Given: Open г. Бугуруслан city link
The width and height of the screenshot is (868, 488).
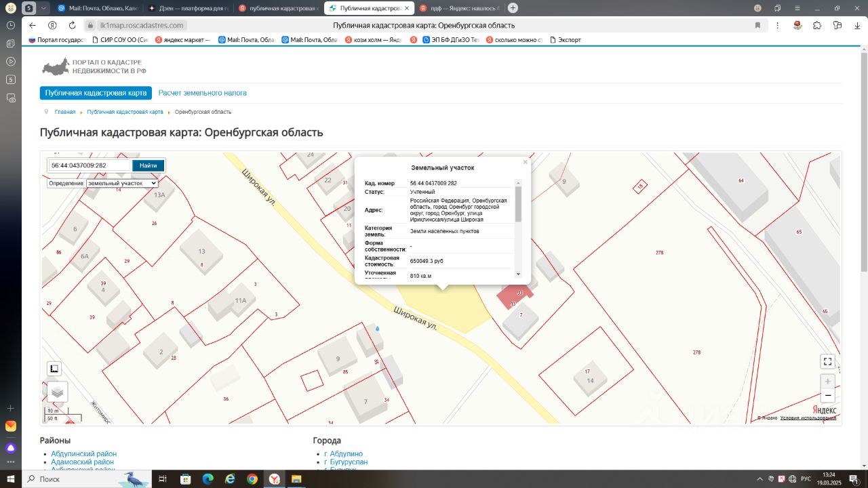Looking at the screenshot, I should click(x=346, y=462).
